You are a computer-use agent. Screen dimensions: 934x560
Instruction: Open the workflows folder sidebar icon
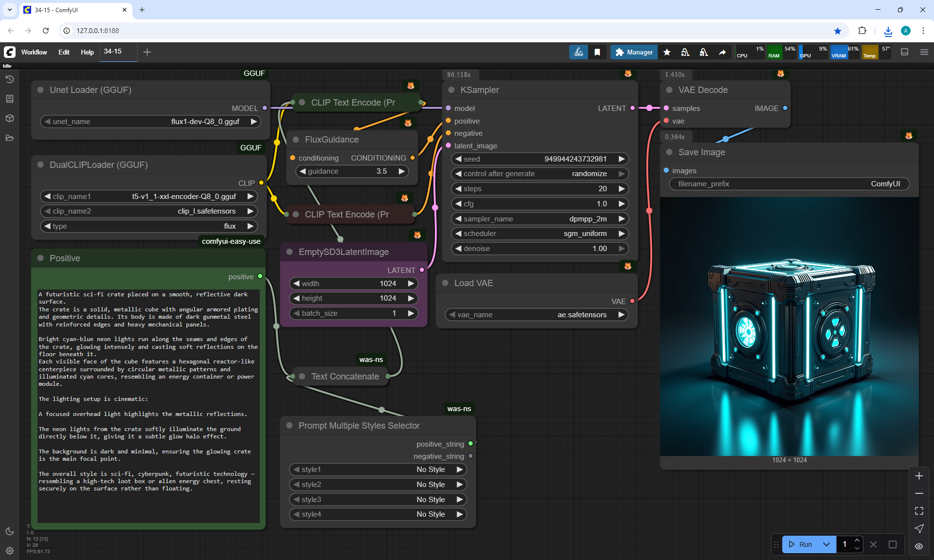click(10, 138)
